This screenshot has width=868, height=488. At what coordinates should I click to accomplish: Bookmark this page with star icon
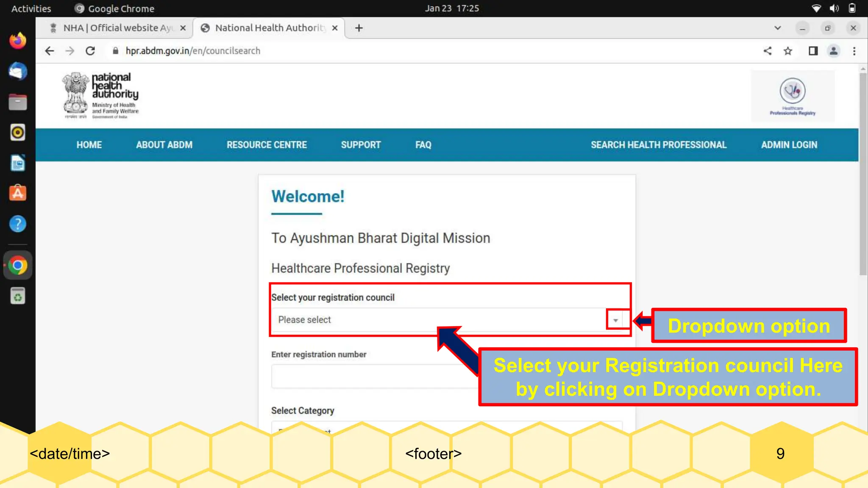coord(788,51)
